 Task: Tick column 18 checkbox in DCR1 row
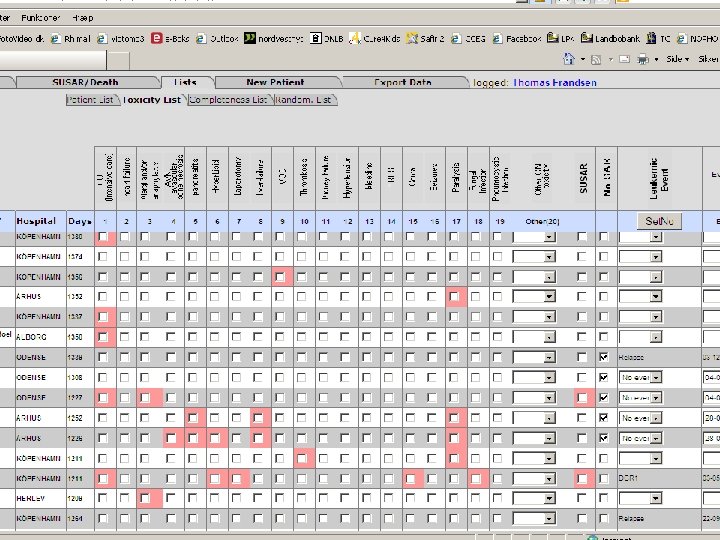point(476,478)
